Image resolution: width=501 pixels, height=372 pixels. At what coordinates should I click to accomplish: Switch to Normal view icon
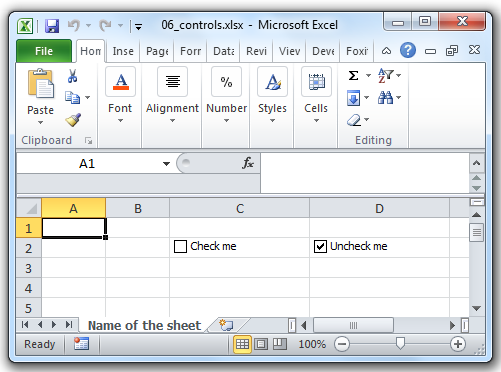[242, 344]
